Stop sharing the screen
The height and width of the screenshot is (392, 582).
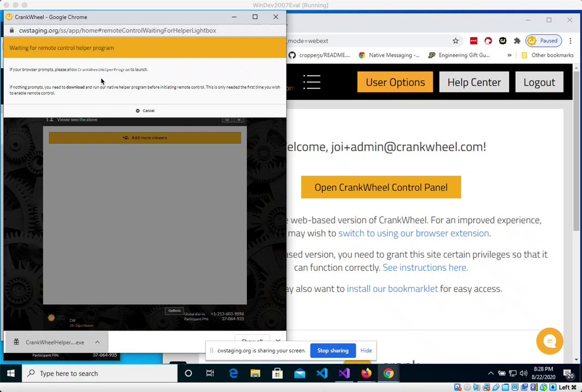point(332,351)
